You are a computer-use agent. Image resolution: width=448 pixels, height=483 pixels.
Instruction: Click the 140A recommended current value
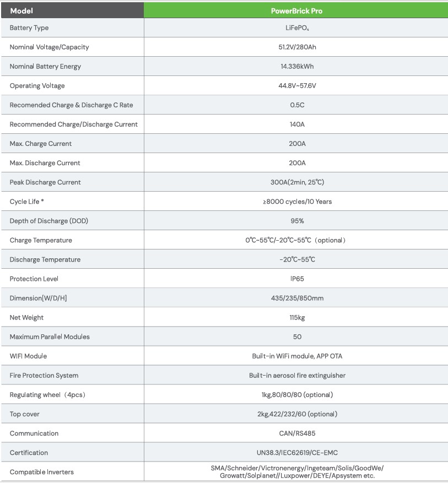click(297, 124)
